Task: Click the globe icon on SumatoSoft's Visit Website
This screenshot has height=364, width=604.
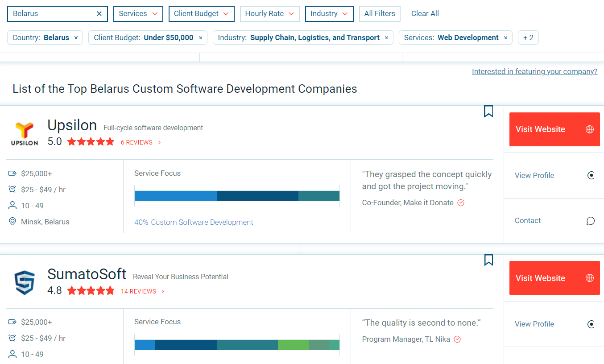Action: pyautogui.click(x=590, y=278)
